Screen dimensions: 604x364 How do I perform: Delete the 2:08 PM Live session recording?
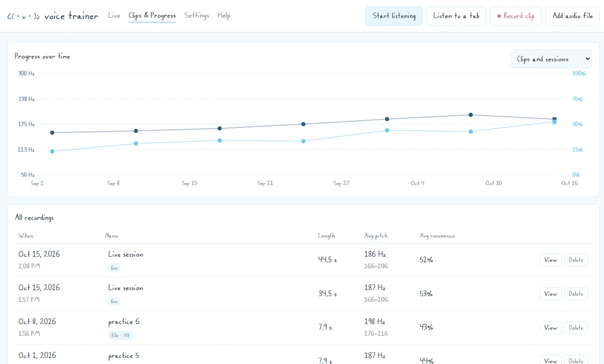(576, 260)
